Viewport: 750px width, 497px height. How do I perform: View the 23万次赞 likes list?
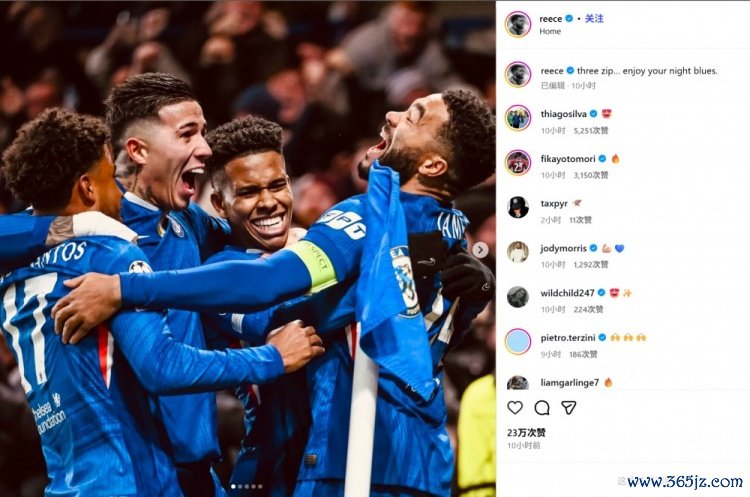pyautogui.click(x=526, y=432)
